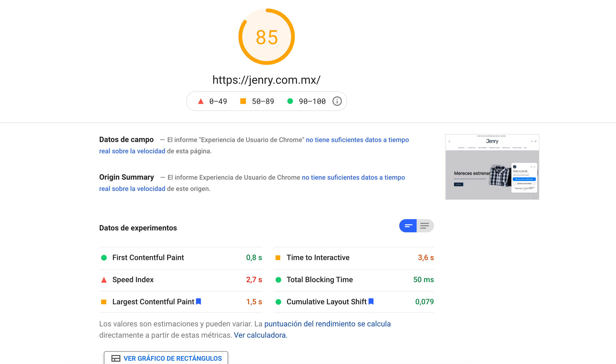
Task: Click the 0,8 s value
Action: pos(254,257)
